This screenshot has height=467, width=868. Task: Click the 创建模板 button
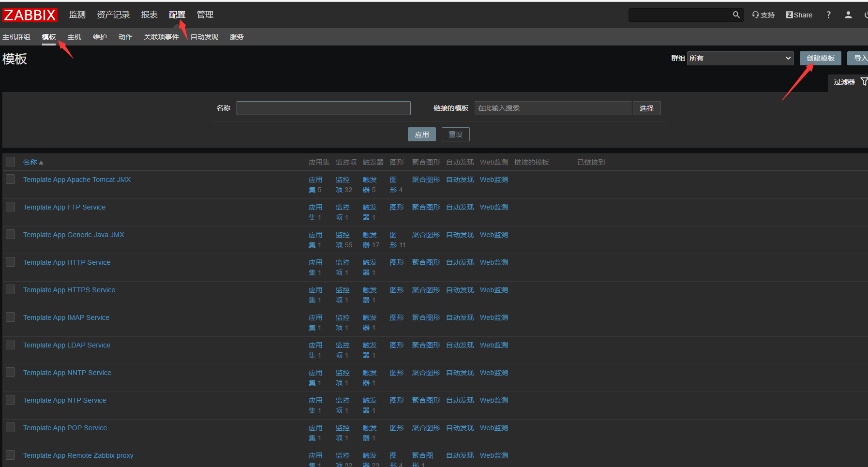[821, 58]
